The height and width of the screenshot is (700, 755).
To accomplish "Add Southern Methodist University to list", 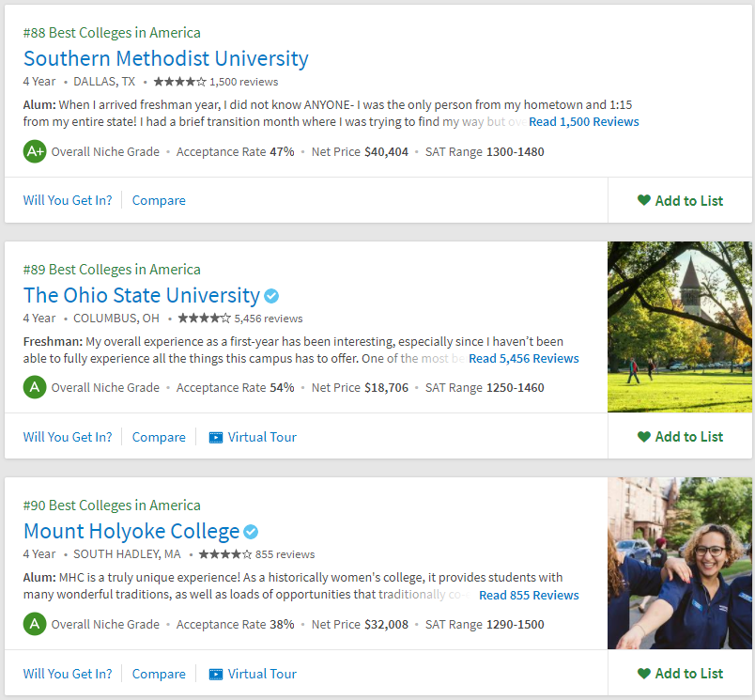I will pos(680,200).
